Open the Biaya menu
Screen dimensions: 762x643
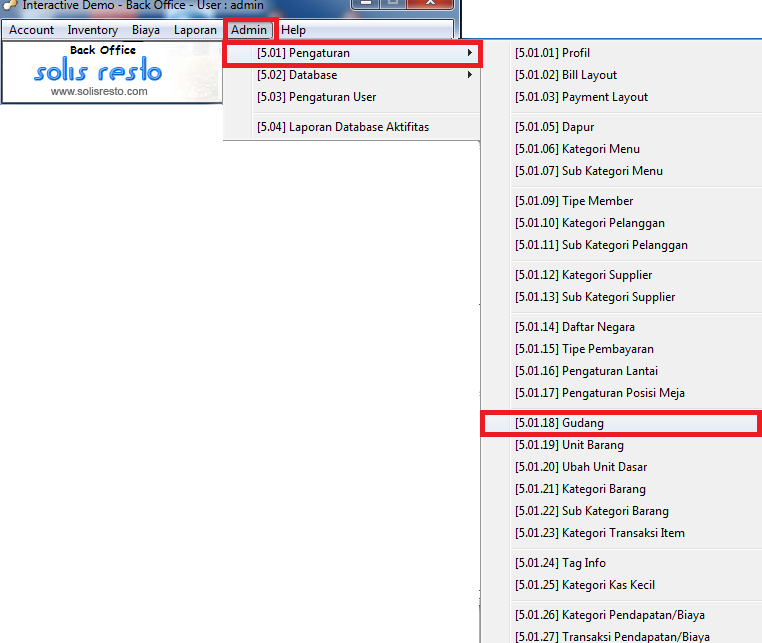[x=146, y=30]
